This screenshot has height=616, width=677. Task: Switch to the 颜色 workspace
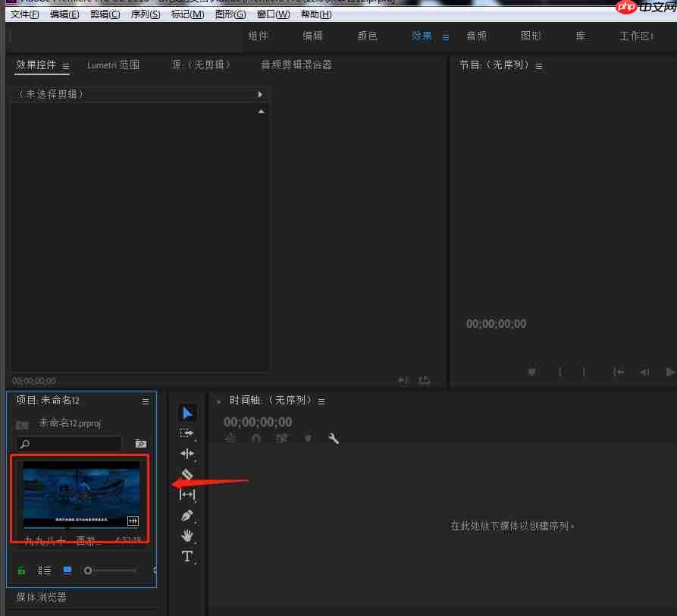[367, 36]
